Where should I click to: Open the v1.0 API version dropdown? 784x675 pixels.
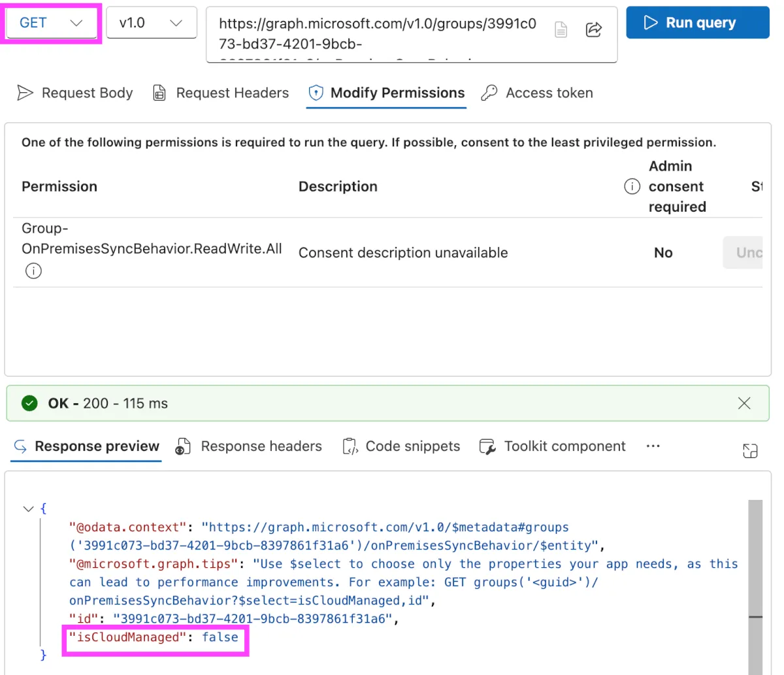(151, 23)
